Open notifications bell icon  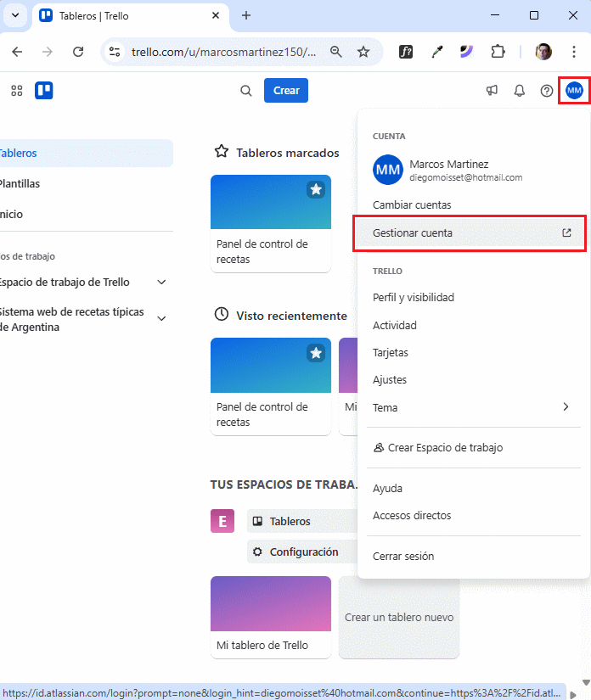(x=520, y=91)
